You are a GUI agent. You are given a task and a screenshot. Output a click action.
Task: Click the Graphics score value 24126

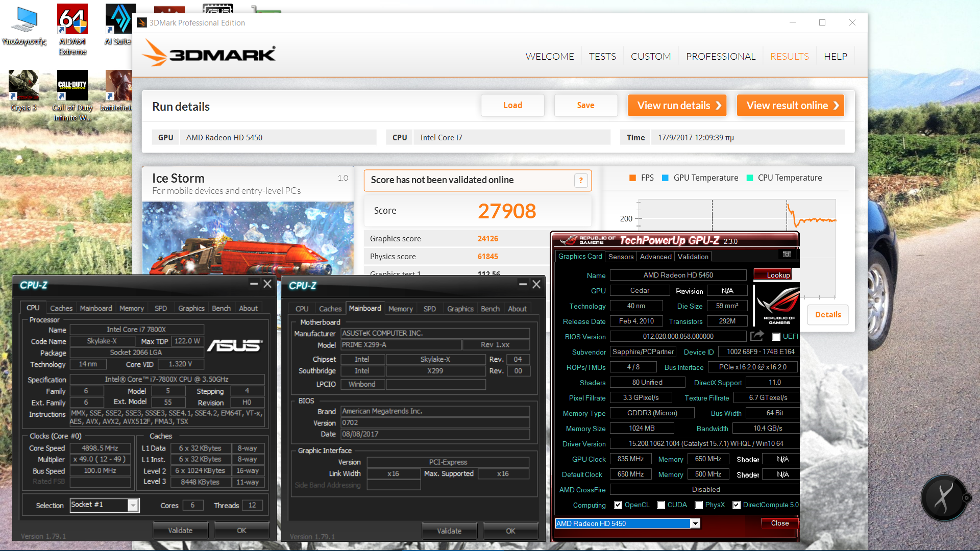click(x=487, y=239)
